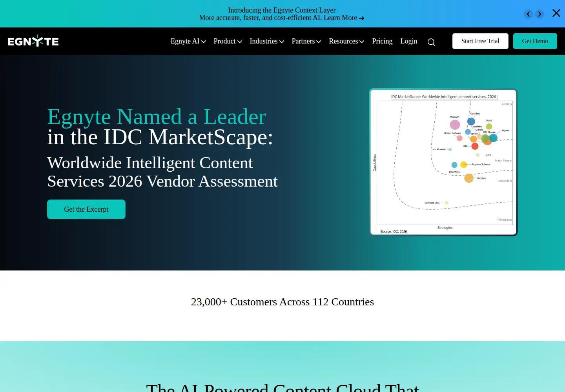This screenshot has width=565, height=392.
Task: Open the IDC MarketScape chart image
Action: pos(444,162)
